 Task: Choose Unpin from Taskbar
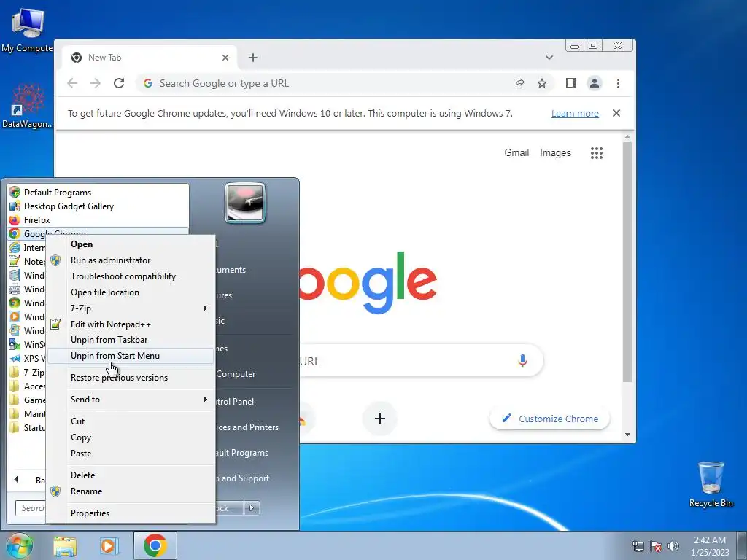tap(131, 340)
